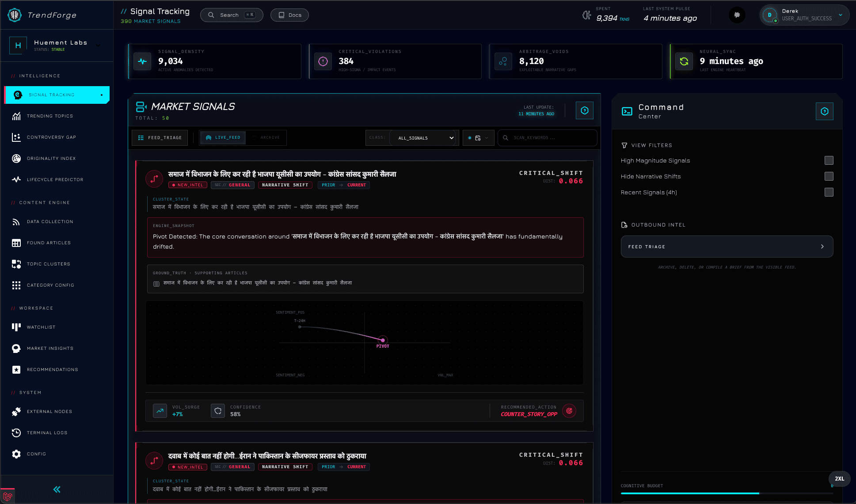Click the FEED_TRIAGE button

160,138
